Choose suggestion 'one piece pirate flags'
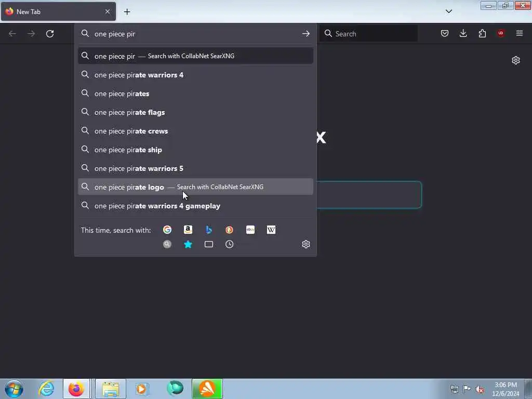532x399 pixels. point(195,112)
